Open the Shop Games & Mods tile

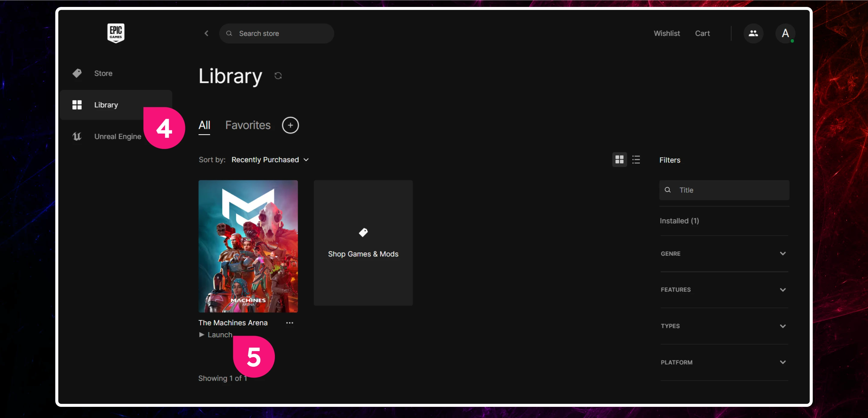click(363, 243)
